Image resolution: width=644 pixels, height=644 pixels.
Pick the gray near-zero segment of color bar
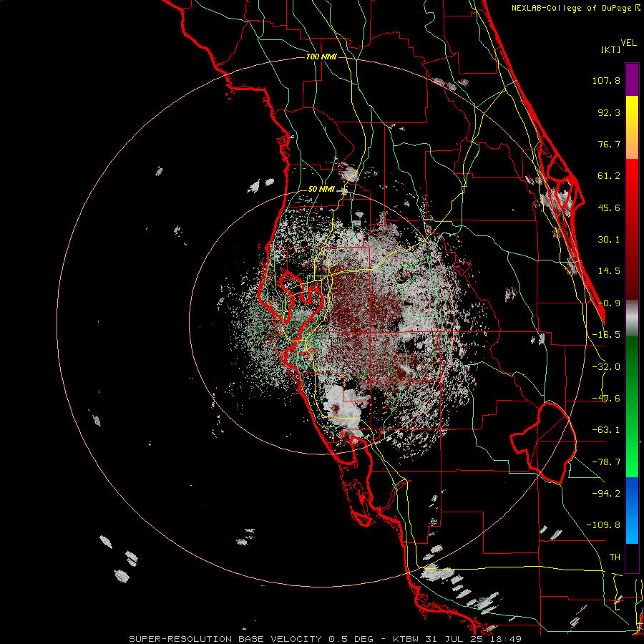tap(632, 318)
